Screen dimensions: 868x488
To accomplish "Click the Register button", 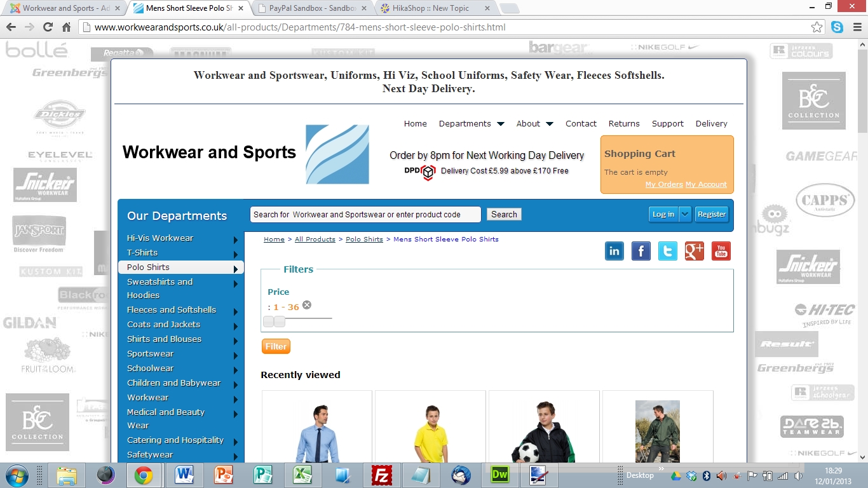I will point(712,214).
